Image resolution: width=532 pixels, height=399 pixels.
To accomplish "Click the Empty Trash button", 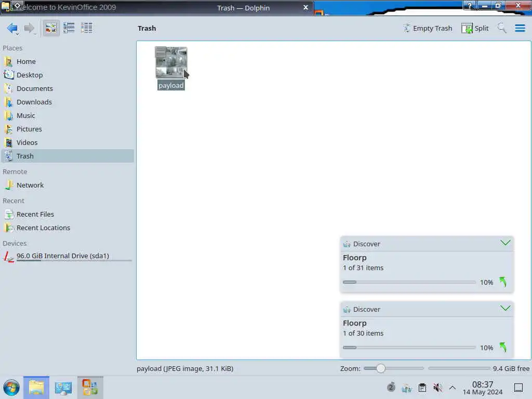I will [x=428, y=28].
